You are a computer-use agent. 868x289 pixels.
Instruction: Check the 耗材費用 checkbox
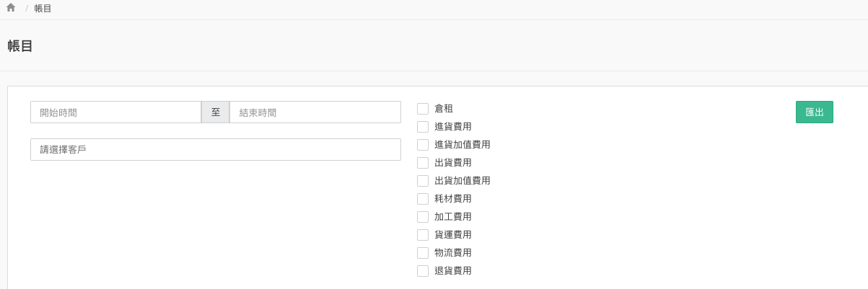pos(423,199)
